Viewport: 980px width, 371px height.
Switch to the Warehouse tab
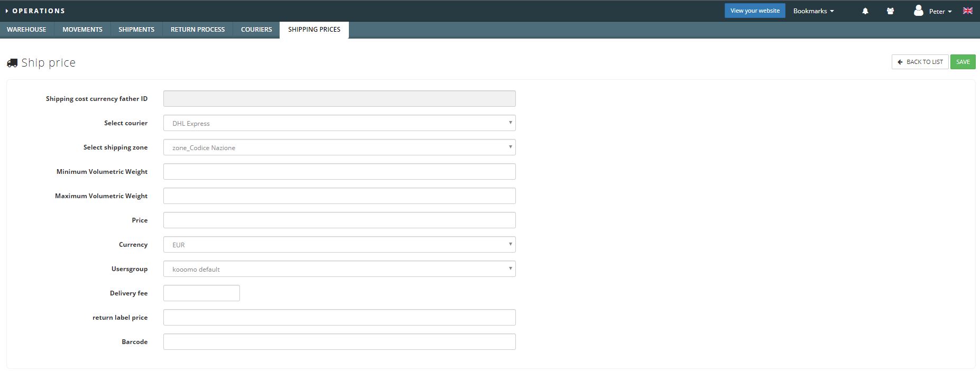26,30
